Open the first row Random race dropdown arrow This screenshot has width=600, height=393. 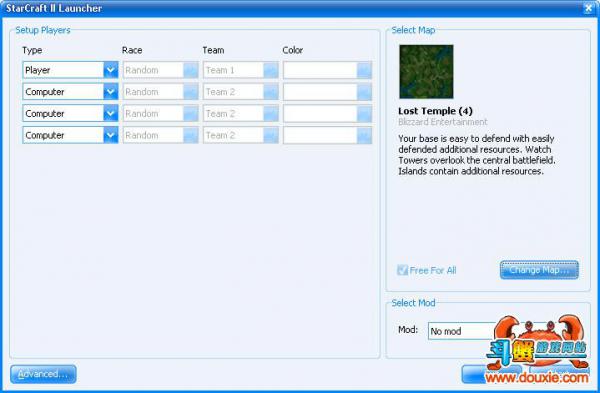[x=191, y=70]
